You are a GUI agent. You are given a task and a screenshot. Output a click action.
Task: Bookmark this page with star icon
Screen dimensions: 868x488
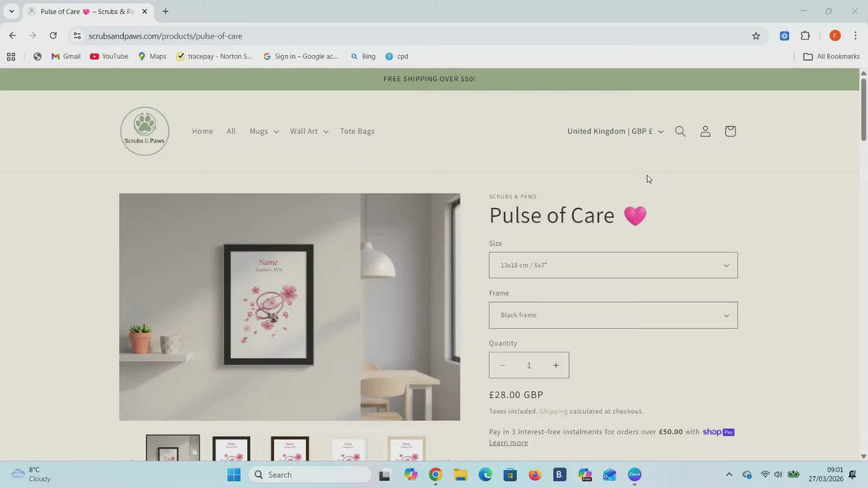point(755,35)
